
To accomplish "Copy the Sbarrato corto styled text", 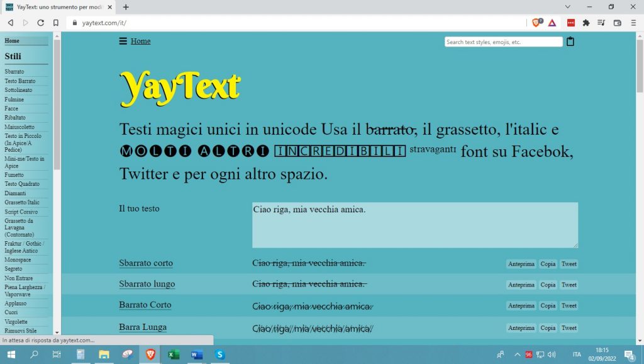I will (x=547, y=264).
